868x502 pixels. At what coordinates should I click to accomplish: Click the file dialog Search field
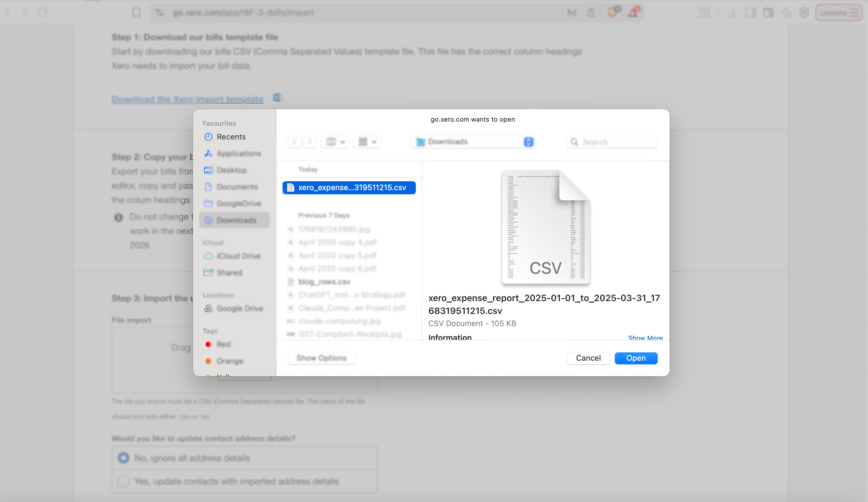coord(612,142)
